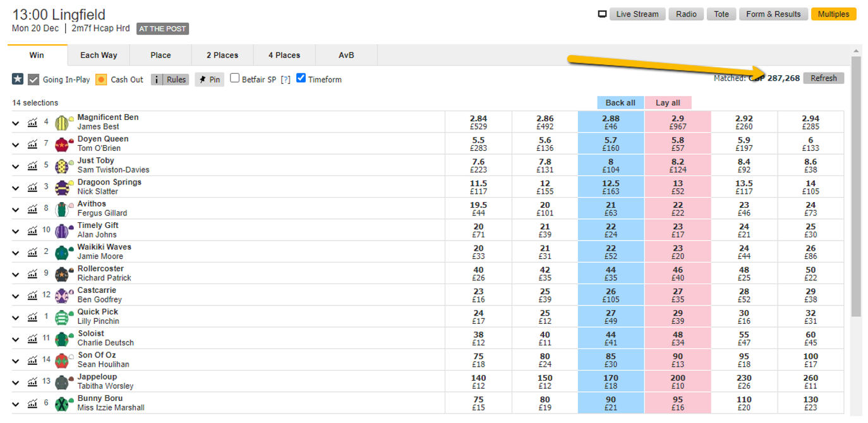
Task: Click the Soloist runner name
Action: (x=91, y=333)
